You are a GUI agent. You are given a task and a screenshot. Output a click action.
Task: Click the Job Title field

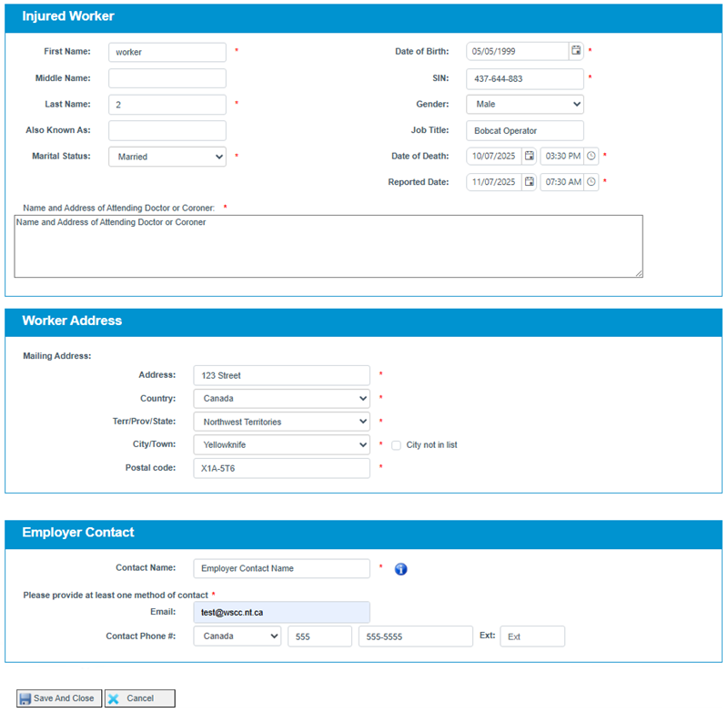click(525, 130)
